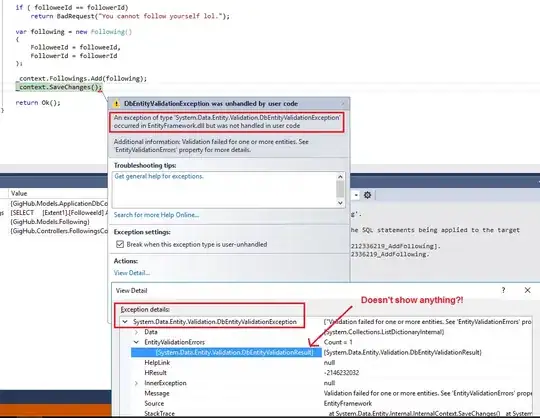Image resolution: width=540 pixels, height=418 pixels.
Task: Toggle 'Break when this exception type is user-unhandled'
Action: (x=120, y=244)
